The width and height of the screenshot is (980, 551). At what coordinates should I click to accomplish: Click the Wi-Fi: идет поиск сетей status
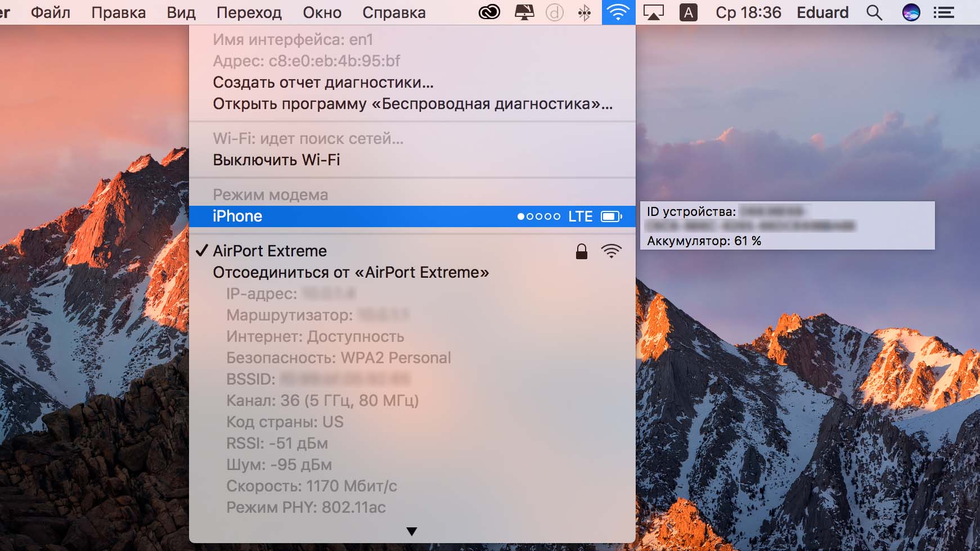(308, 139)
